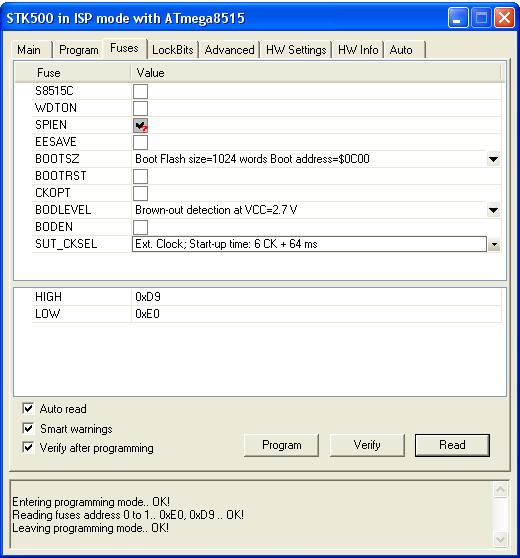Switch to the Main tab
Viewport: 520px width, 558px height.
(30, 50)
